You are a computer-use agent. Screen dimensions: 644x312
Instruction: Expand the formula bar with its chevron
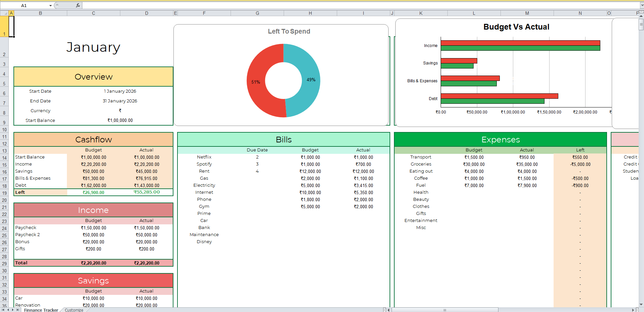642,5
